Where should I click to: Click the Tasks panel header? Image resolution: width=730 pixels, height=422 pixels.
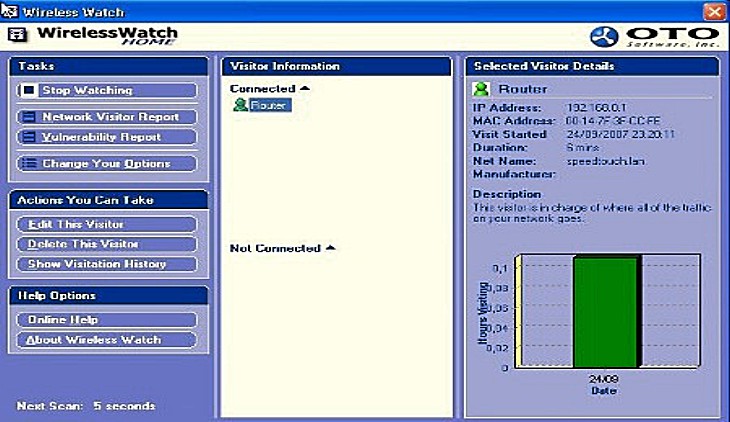click(x=108, y=66)
